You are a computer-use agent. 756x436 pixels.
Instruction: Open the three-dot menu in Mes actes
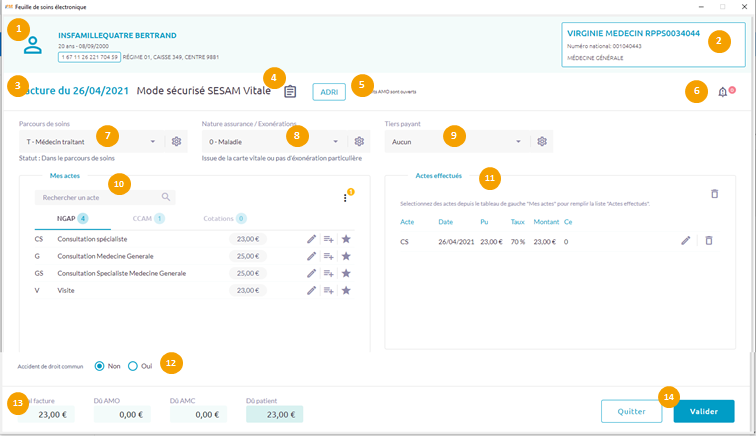(x=345, y=198)
